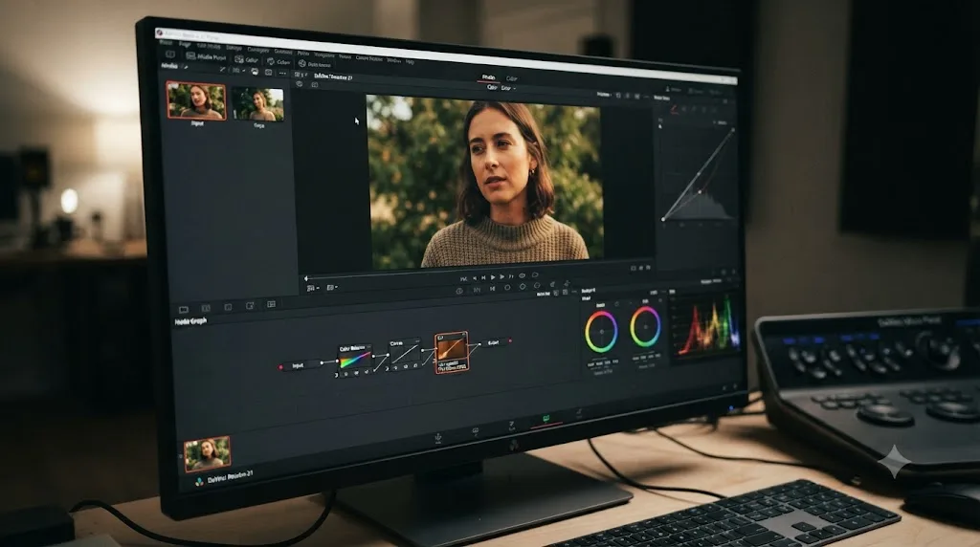
Task: Switch to the Color tab beside the underlined tab
Action: [x=511, y=78]
